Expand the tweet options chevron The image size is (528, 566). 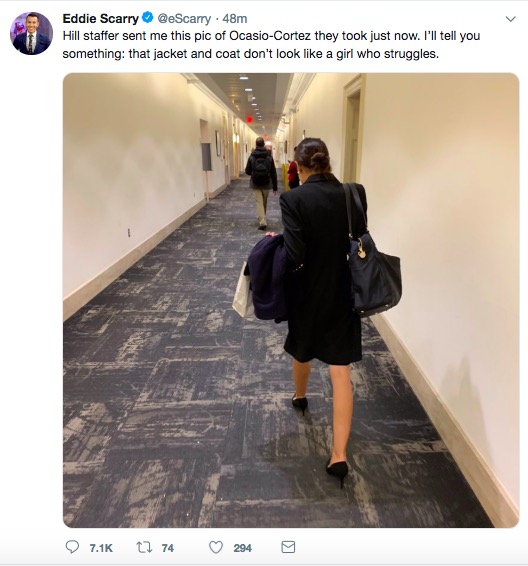pos(510,19)
